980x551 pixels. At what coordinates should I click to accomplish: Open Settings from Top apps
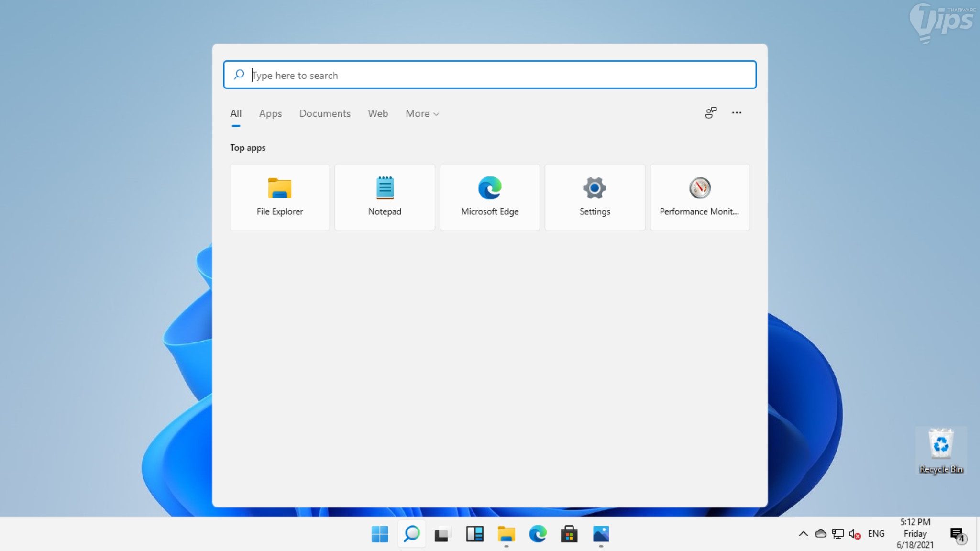click(595, 197)
